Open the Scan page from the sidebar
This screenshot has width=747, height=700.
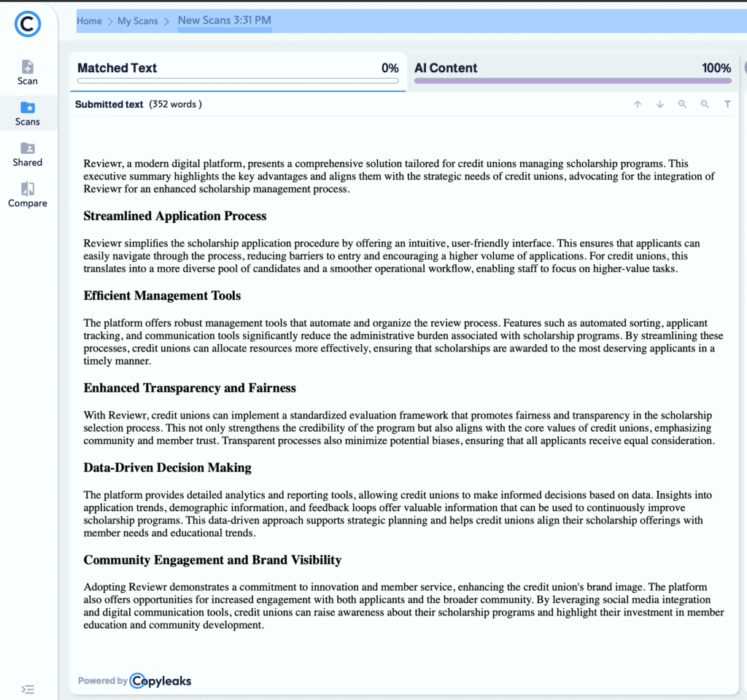(28, 72)
